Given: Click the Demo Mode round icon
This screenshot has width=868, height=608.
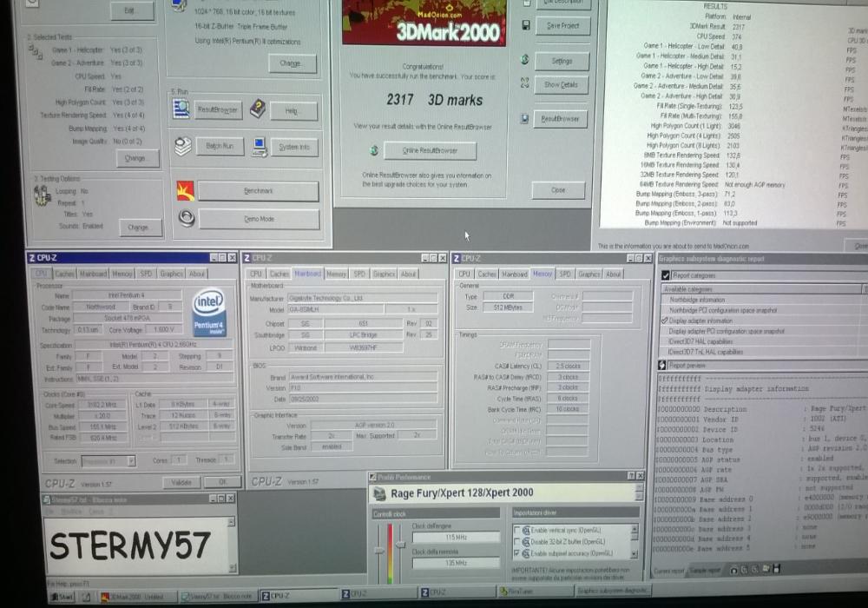Looking at the screenshot, I should point(187,218).
